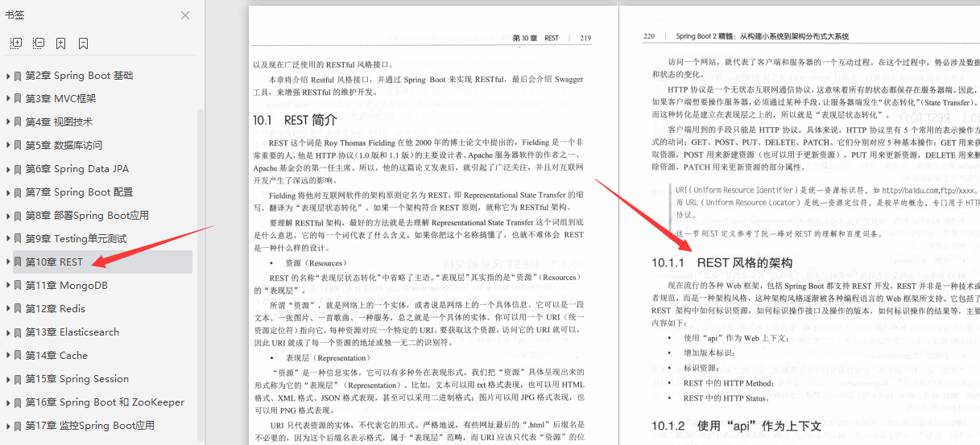Expand the 第15章 Spring Session bookmark

[x=7, y=379]
